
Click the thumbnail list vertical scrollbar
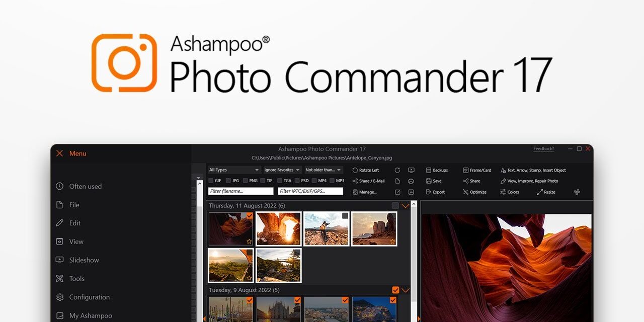point(414,252)
